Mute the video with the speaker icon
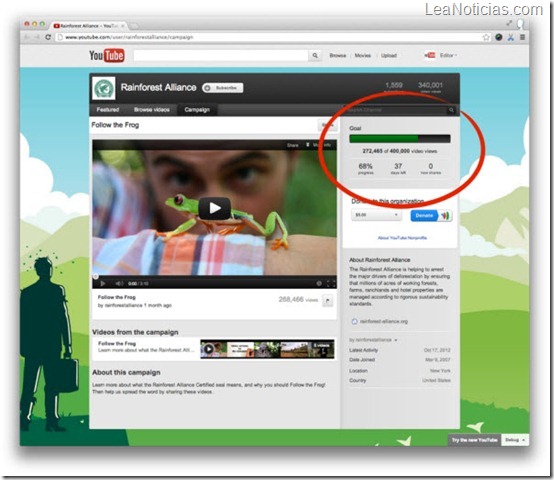 tap(119, 283)
